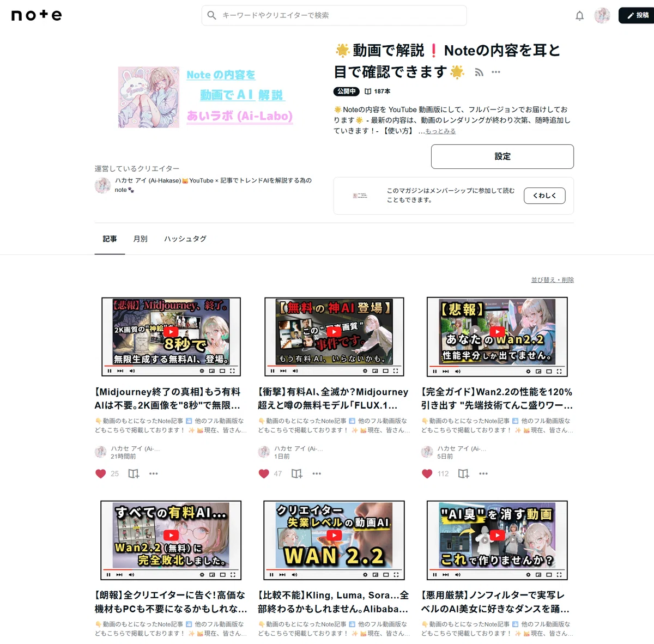654x644 pixels.
Task: Add the 47-like article to magazine
Action: coord(296,474)
